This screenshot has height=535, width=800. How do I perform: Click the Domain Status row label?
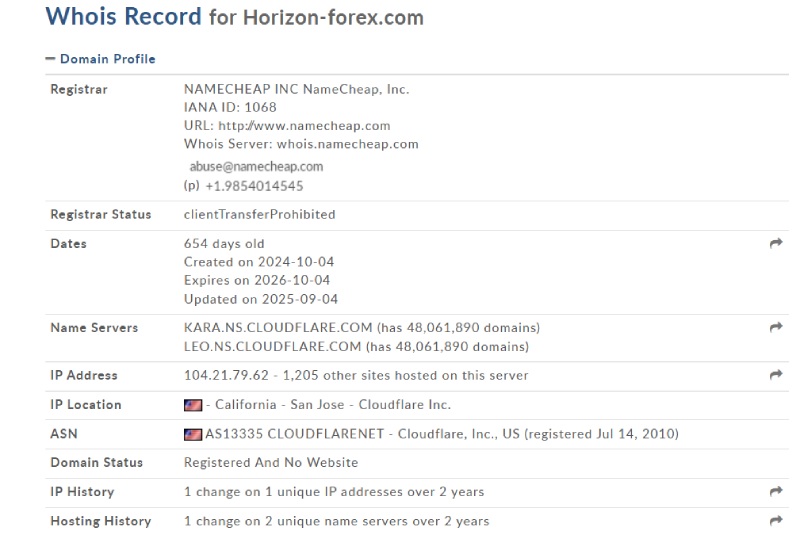96,463
